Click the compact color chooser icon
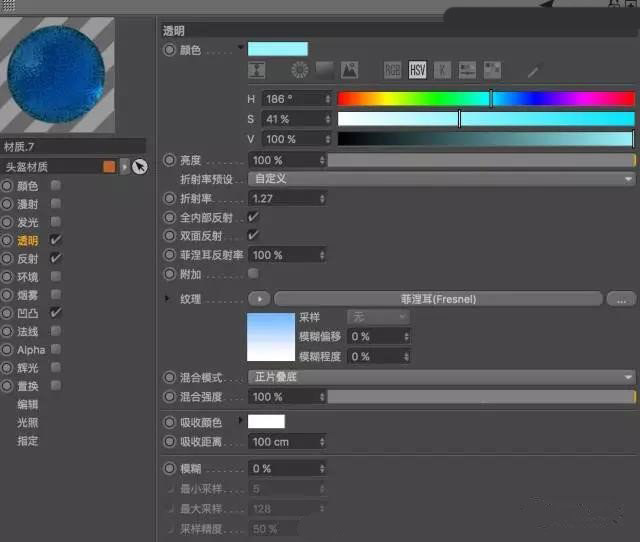The image size is (640, 542). pos(257,70)
